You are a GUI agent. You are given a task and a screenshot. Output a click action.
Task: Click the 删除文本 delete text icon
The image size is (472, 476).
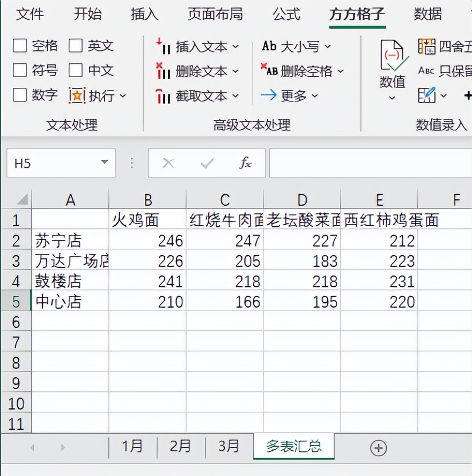point(163,71)
